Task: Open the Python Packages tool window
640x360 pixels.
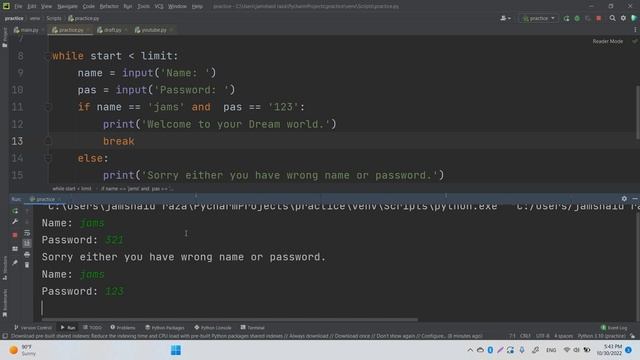Action: [164, 328]
